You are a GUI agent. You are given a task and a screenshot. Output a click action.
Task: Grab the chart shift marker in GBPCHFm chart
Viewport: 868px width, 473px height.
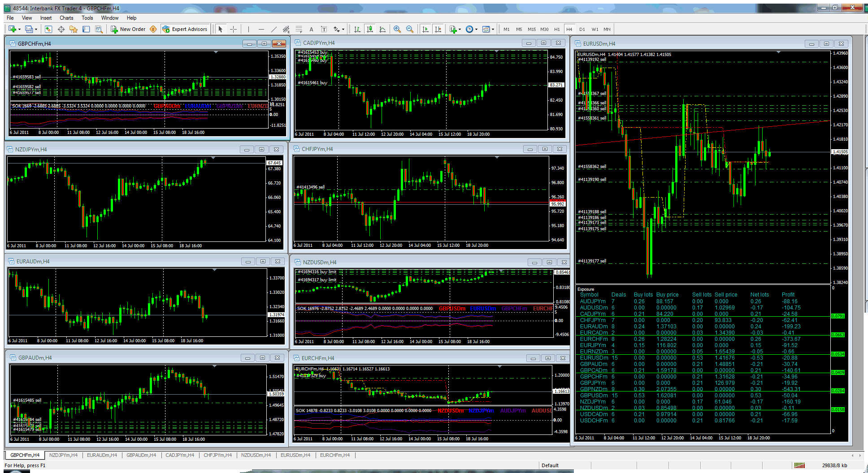tap(216, 52)
